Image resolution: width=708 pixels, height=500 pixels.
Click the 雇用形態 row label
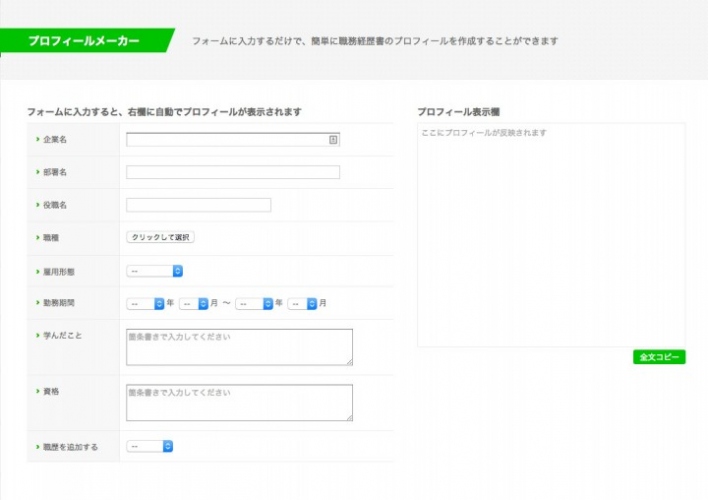pyautogui.click(x=59, y=272)
